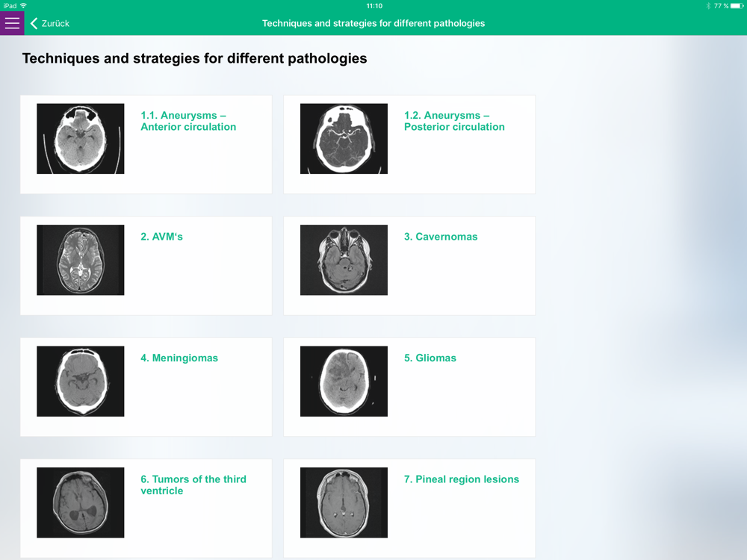The width and height of the screenshot is (747, 560).
Task: Open the Gliomas scan thumbnail
Action: (344, 382)
